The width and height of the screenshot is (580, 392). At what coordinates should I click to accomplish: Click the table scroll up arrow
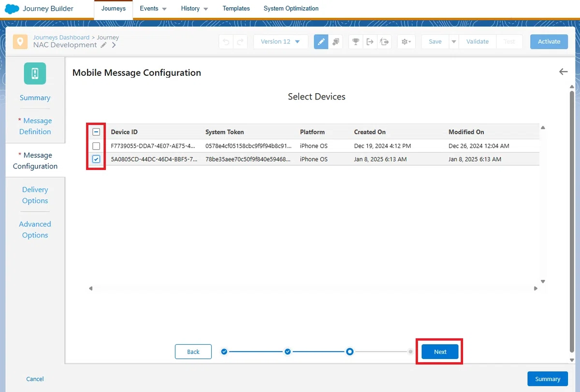(x=543, y=128)
